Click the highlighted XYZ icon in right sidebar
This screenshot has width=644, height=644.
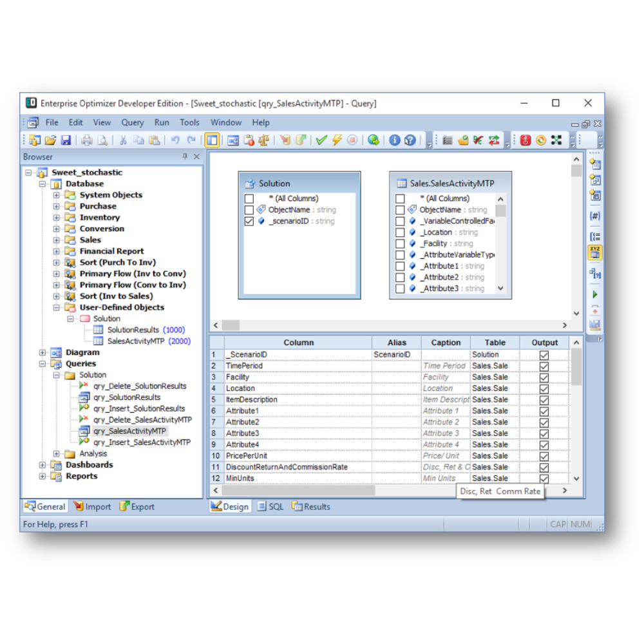coord(595,252)
